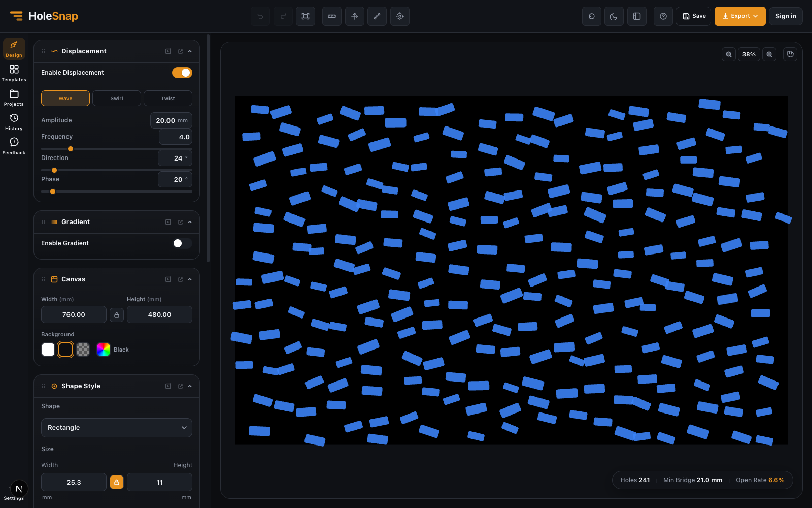This screenshot has width=812, height=508.
Task: Collapse the Shape Style panel chevron
Action: pyautogui.click(x=190, y=386)
